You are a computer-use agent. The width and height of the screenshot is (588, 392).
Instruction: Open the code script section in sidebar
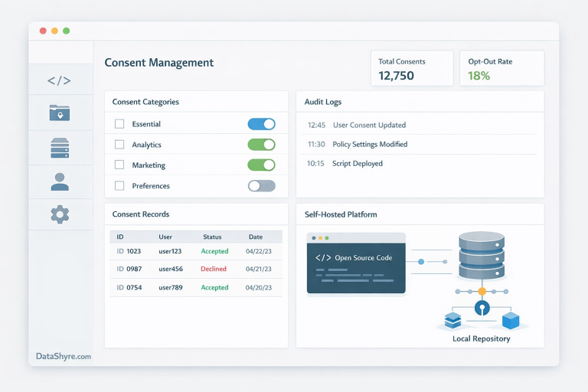[59, 80]
